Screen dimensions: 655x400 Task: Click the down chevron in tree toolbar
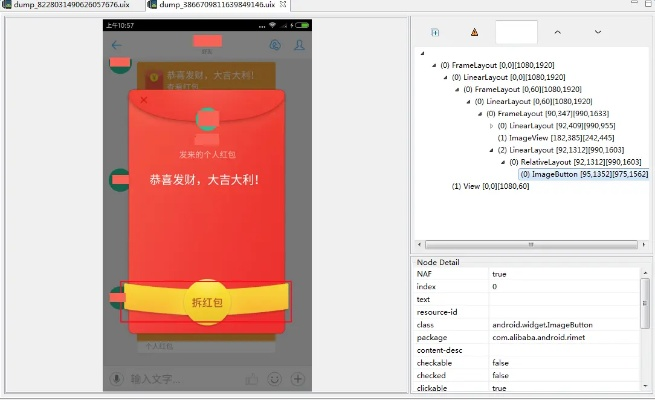[x=598, y=32]
